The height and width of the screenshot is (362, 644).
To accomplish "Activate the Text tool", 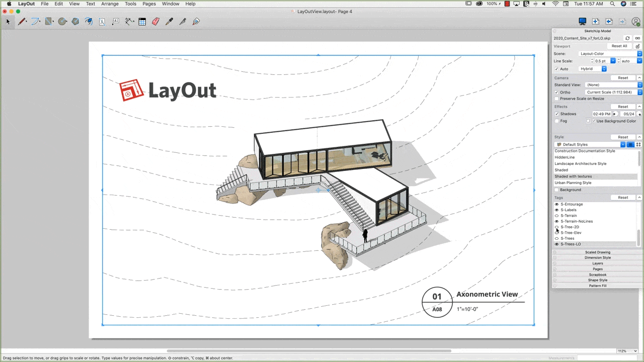I will click(102, 21).
